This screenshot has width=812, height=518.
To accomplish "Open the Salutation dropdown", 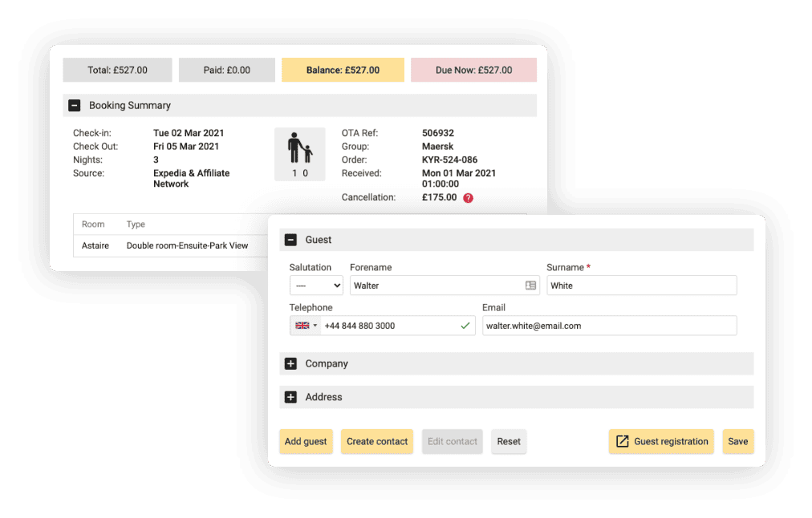I will (x=316, y=285).
